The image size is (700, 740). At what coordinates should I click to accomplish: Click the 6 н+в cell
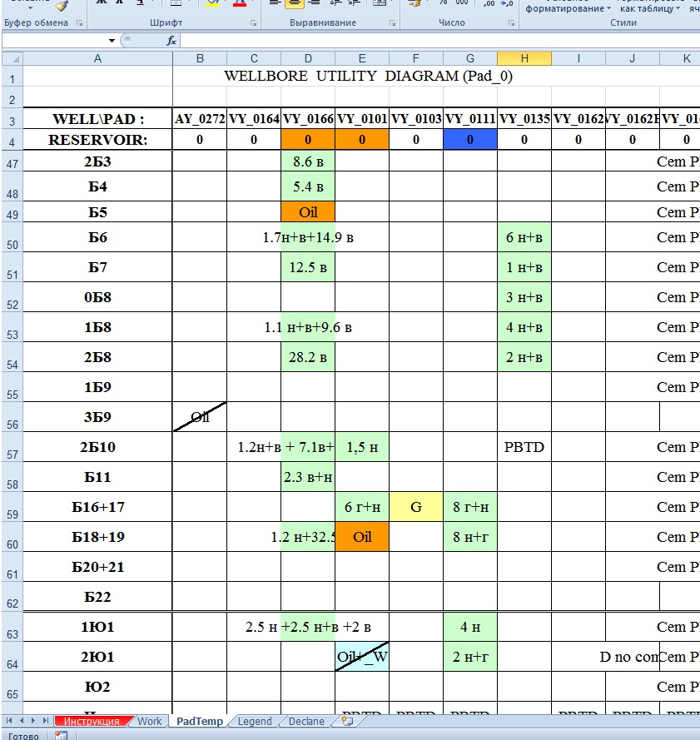[524, 237]
